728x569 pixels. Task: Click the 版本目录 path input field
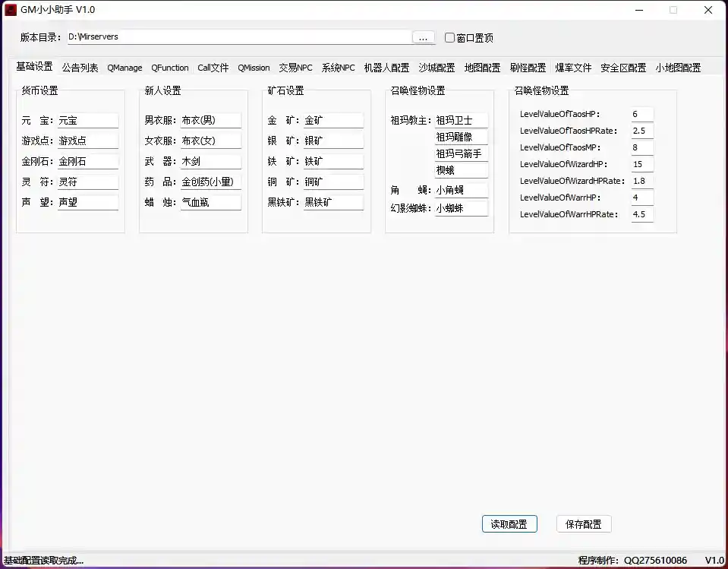239,37
